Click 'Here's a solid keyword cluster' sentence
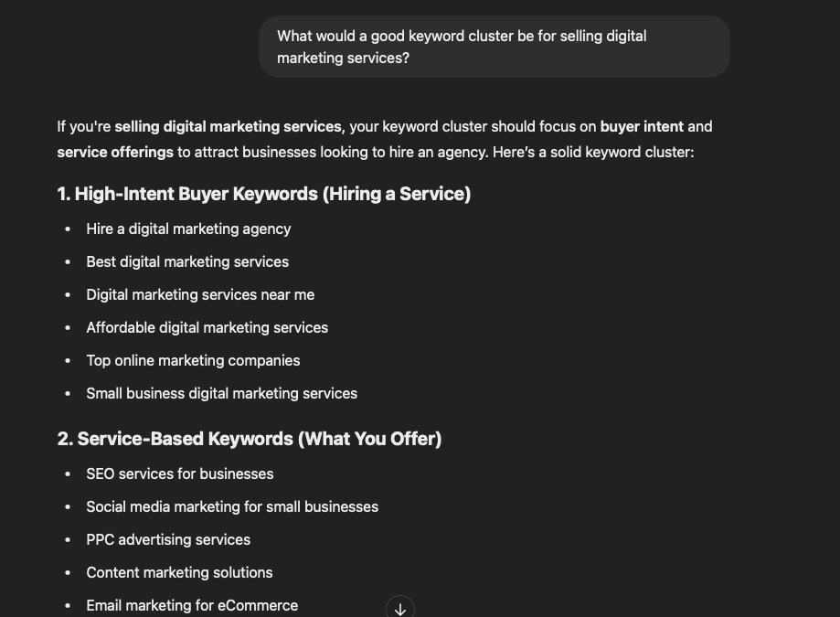 (x=593, y=152)
